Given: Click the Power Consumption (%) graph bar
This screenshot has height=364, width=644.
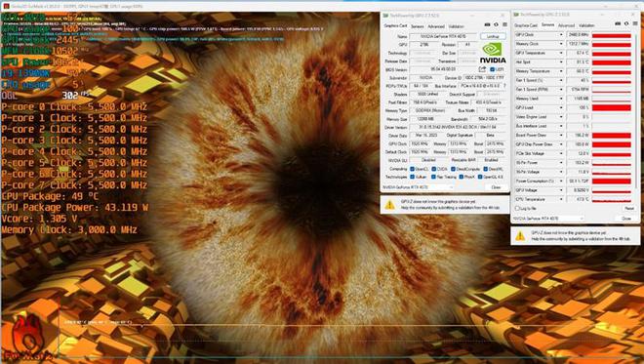Looking at the screenshot, I should tap(612, 181).
